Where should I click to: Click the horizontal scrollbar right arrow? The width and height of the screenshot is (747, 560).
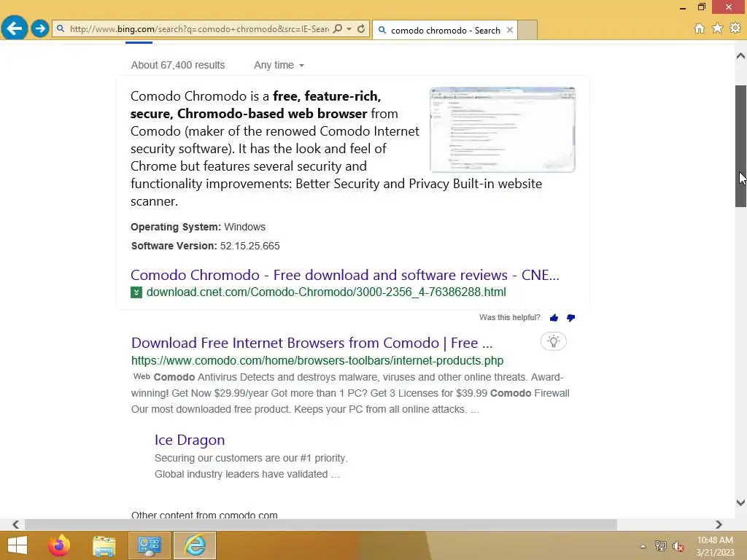pyautogui.click(x=719, y=524)
